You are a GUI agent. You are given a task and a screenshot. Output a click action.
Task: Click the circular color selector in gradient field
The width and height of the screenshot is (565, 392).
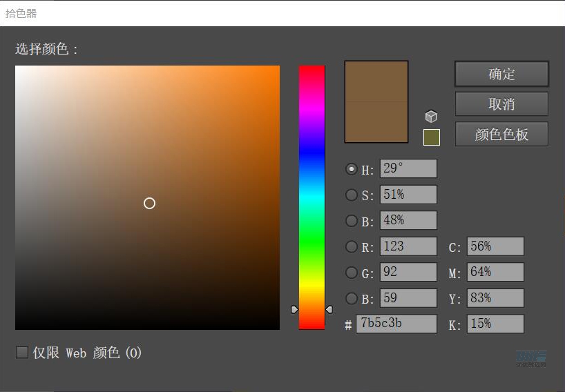point(149,203)
